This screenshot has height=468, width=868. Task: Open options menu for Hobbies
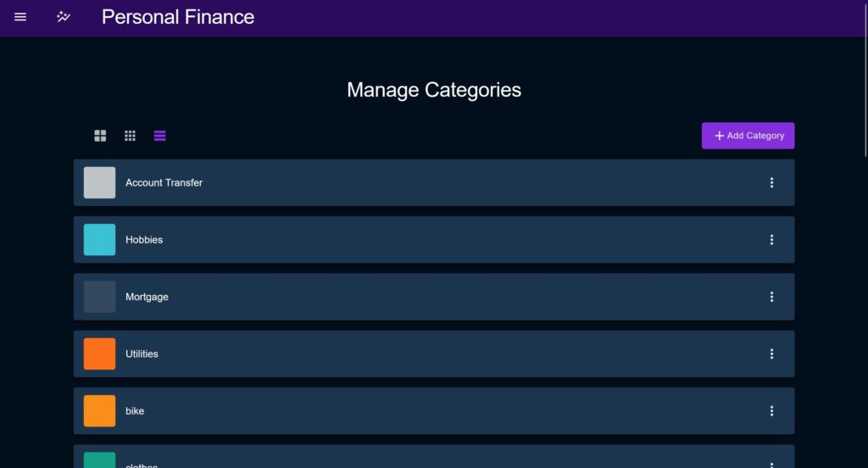771,240
